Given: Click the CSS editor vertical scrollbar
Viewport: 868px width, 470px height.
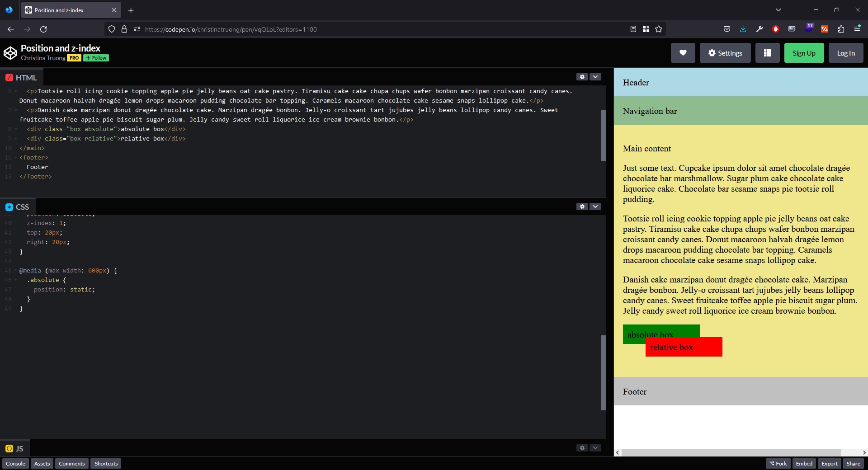Looking at the screenshot, I should pyautogui.click(x=603, y=372).
